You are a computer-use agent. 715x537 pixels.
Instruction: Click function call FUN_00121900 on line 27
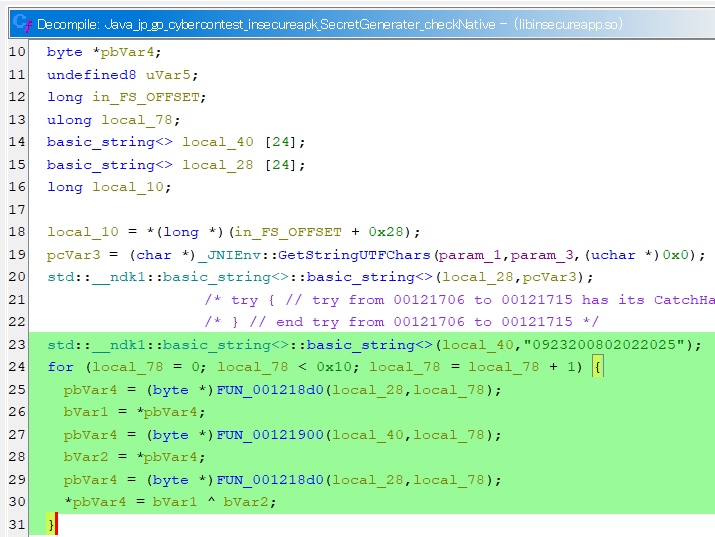270,435
